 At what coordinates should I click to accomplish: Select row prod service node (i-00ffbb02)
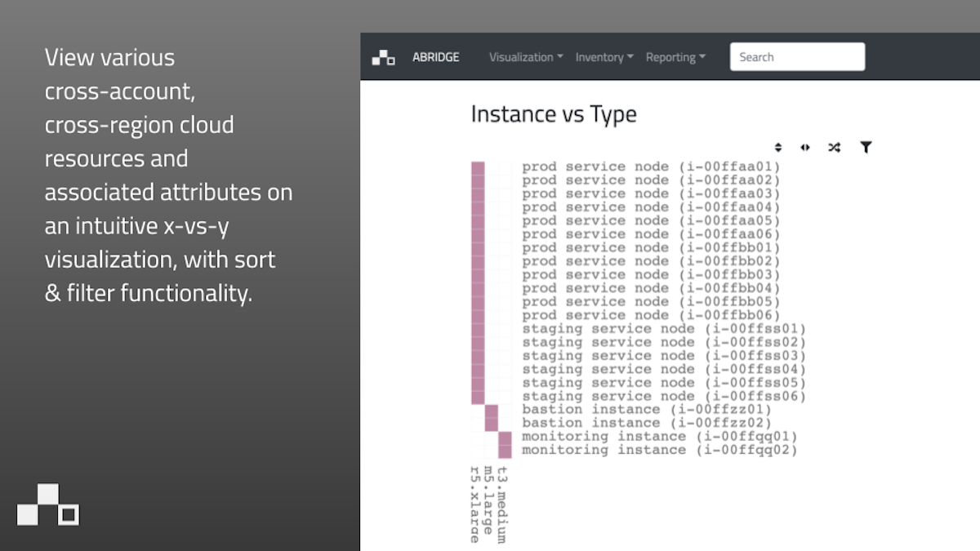(x=651, y=261)
